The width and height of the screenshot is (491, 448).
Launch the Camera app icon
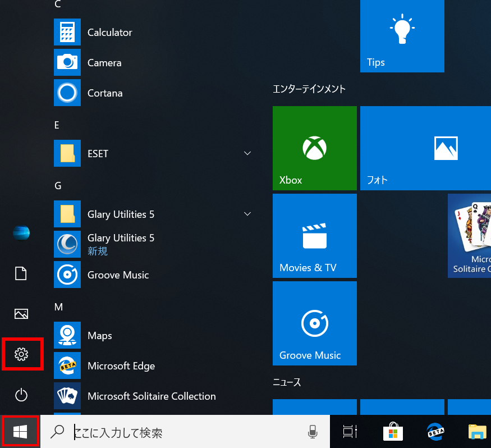pyautogui.click(x=67, y=62)
